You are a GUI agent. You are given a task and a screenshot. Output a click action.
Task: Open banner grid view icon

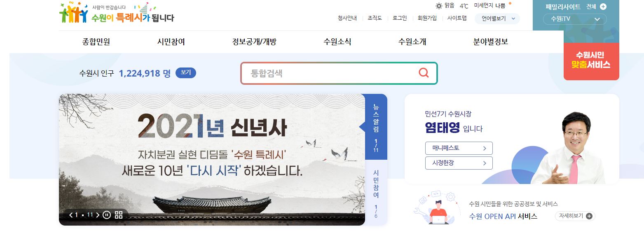[119, 214]
